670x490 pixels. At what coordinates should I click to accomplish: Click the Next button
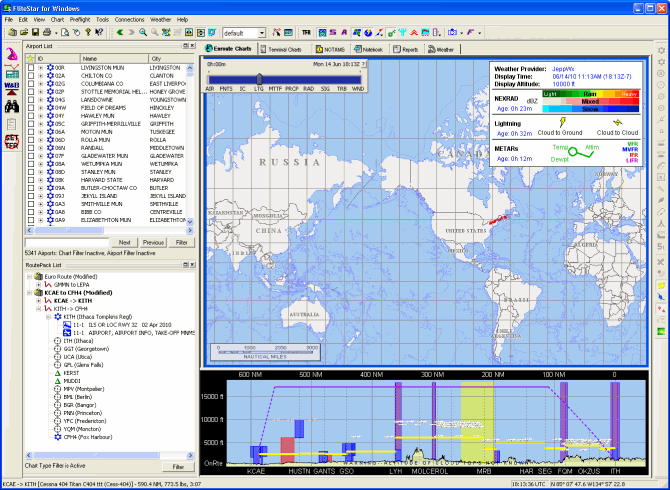[x=124, y=242]
